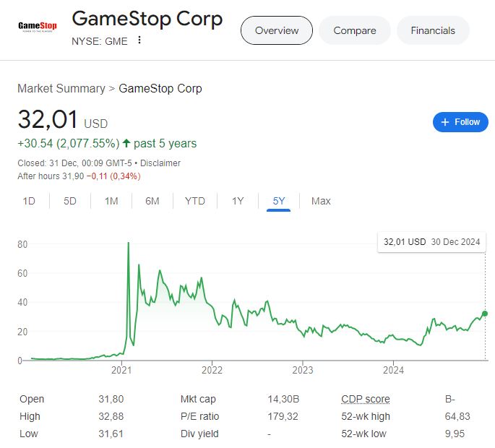Open the three-dot more options menu
This screenshot has width=495, height=448.
(x=139, y=40)
